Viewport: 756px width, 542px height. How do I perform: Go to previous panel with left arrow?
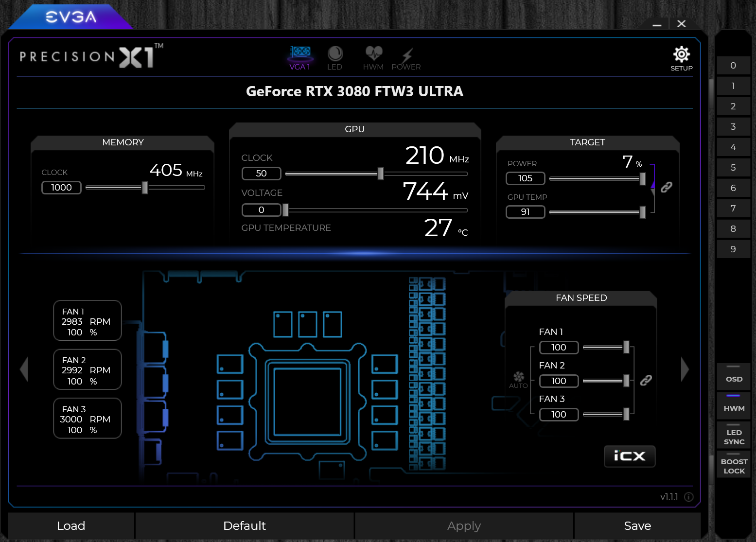(x=24, y=369)
